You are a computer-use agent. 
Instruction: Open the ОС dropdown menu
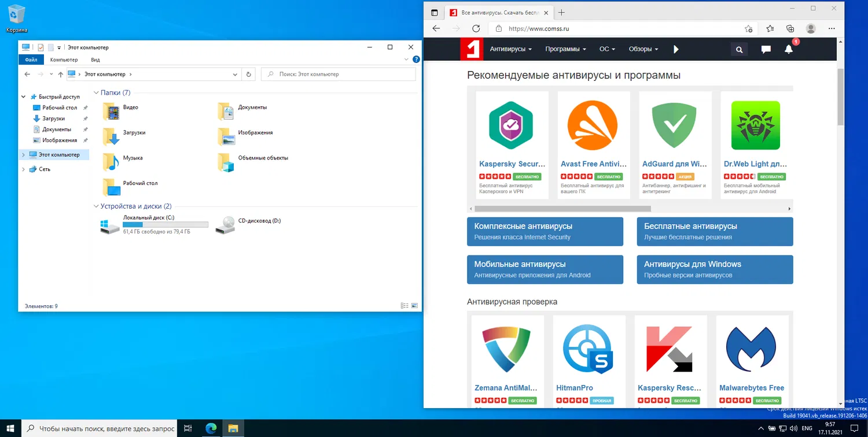click(608, 49)
